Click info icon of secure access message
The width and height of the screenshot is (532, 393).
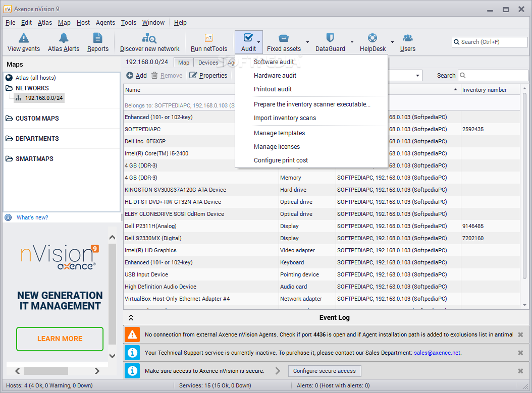pyautogui.click(x=132, y=371)
